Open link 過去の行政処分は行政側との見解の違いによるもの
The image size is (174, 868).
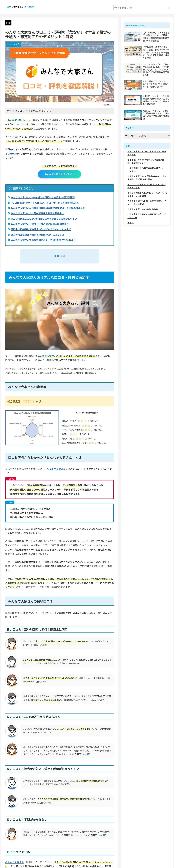click(37, 235)
